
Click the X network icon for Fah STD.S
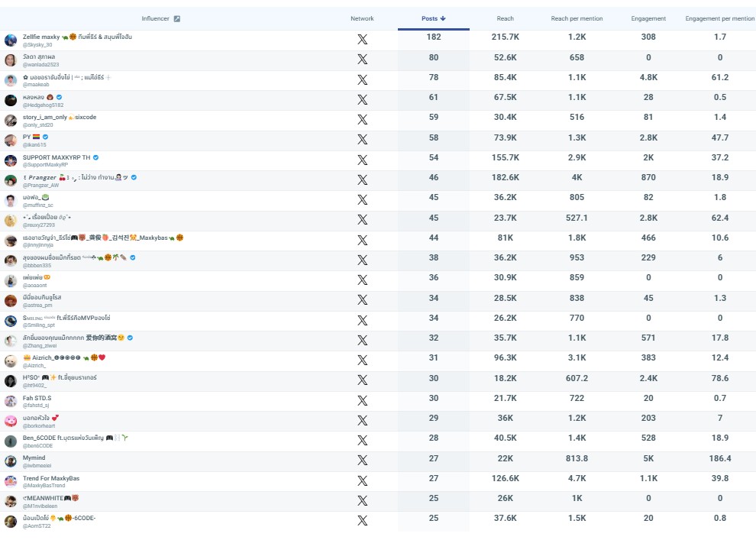pyautogui.click(x=363, y=401)
